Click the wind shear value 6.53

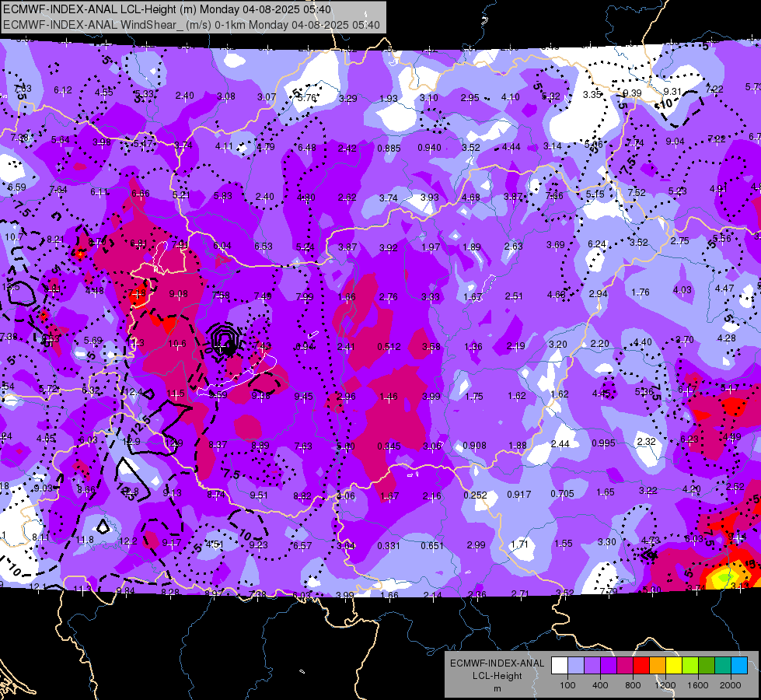pos(263,247)
